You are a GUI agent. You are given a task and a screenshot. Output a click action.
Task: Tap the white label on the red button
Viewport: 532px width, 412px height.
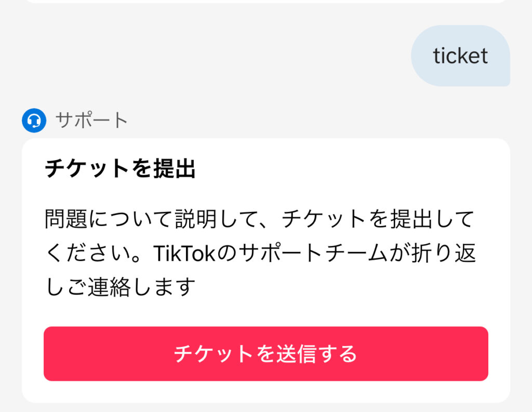click(265, 354)
